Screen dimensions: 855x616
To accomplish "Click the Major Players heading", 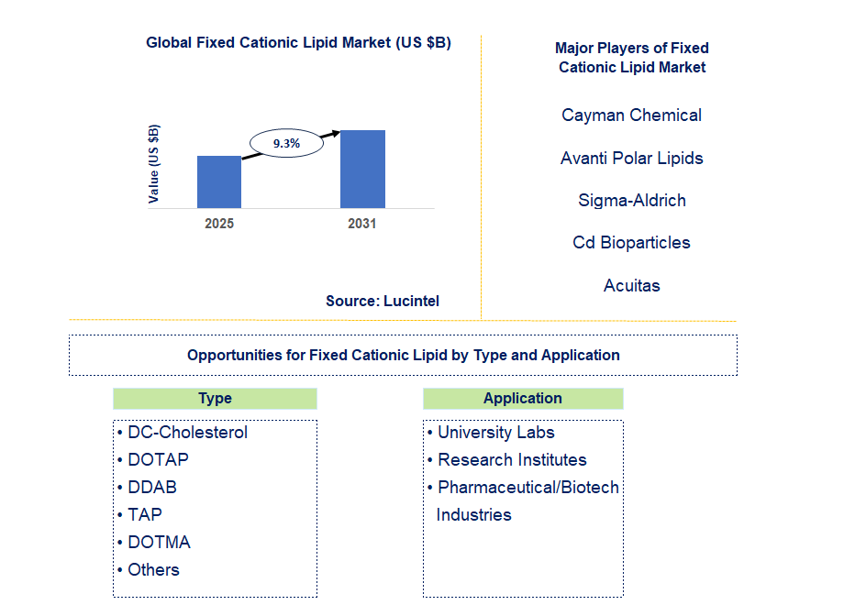I will (x=632, y=58).
